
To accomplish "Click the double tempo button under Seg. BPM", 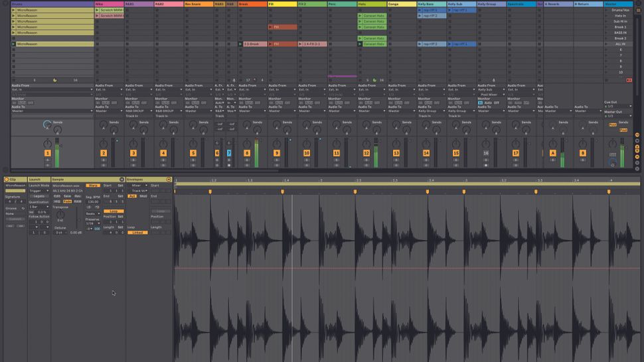I will 97,207.
